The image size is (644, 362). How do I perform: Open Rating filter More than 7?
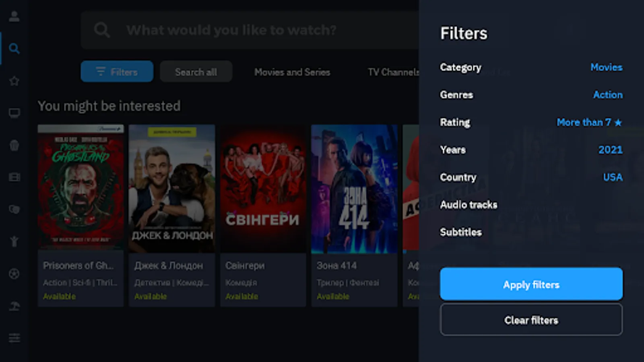[x=531, y=122]
